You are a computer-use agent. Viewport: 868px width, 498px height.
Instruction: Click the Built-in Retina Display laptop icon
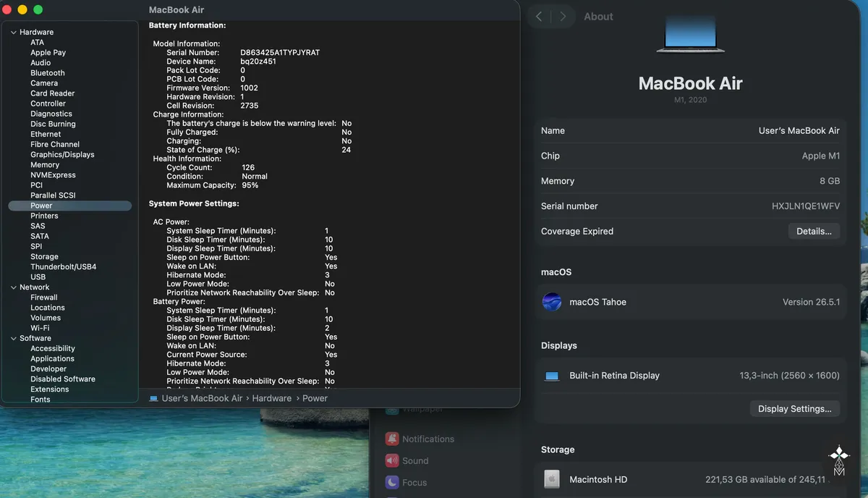553,376
